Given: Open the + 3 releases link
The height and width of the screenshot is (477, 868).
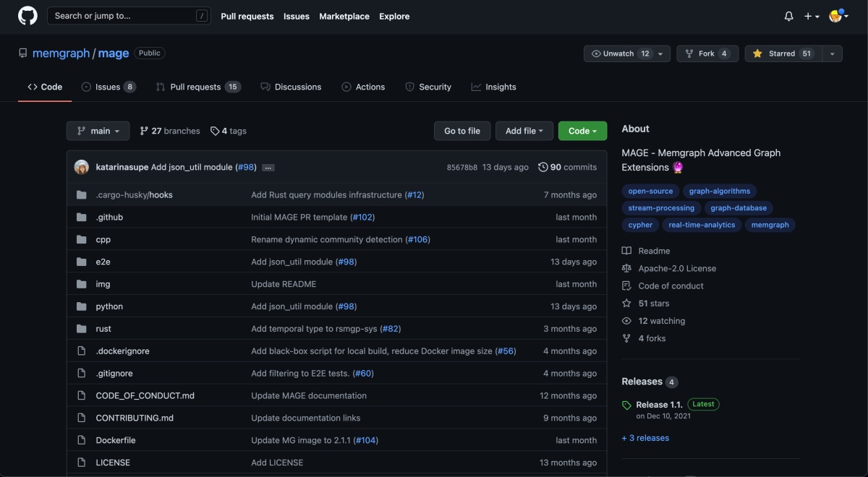Looking at the screenshot, I should pos(645,438).
